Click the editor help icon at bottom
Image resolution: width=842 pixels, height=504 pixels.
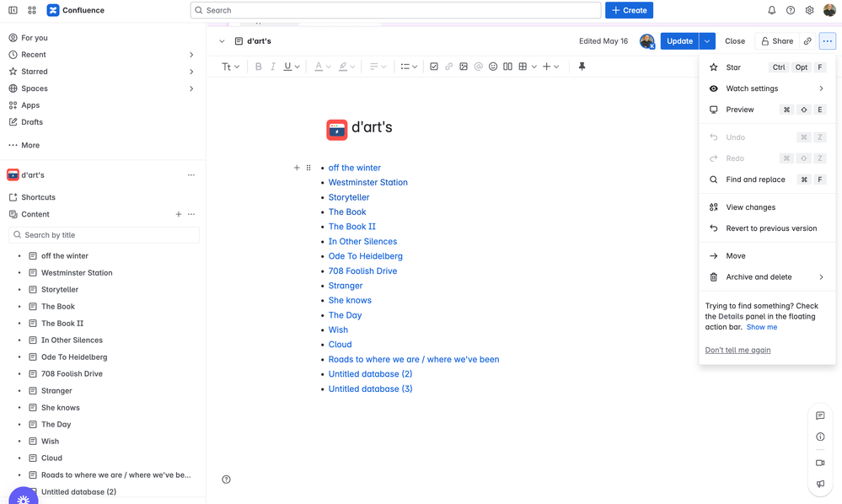point(226,480)
